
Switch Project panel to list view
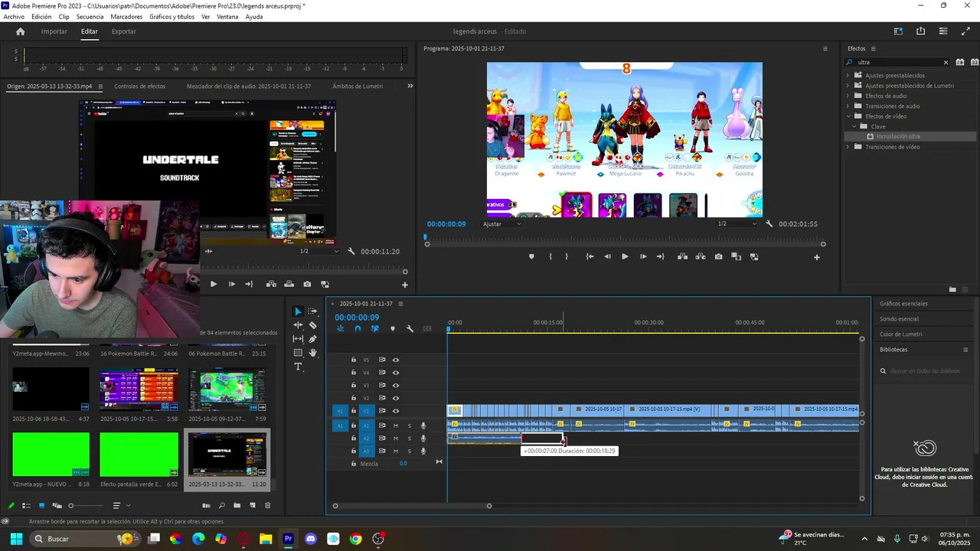26,505
